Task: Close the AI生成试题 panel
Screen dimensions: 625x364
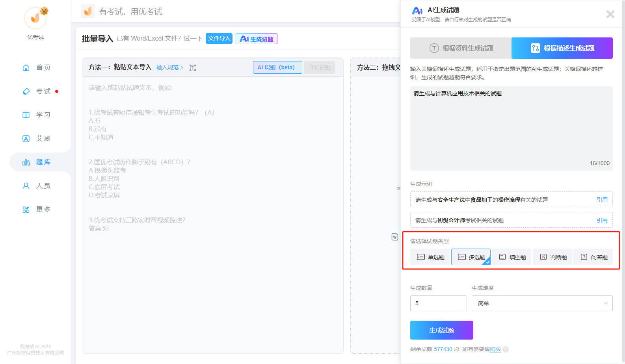Action: 610,14
